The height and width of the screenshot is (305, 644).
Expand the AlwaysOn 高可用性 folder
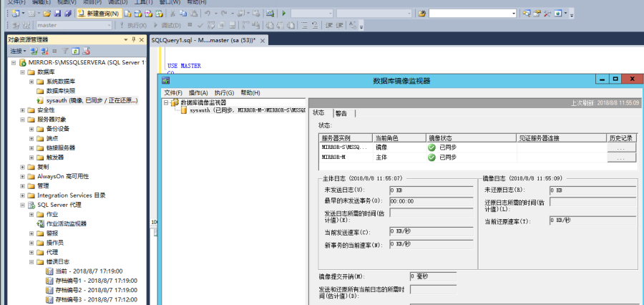point(22,176)
